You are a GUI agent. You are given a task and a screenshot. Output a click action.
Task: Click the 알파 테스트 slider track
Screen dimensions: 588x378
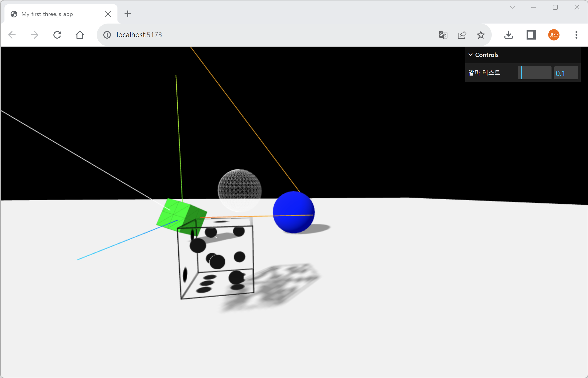click(534, 73)
